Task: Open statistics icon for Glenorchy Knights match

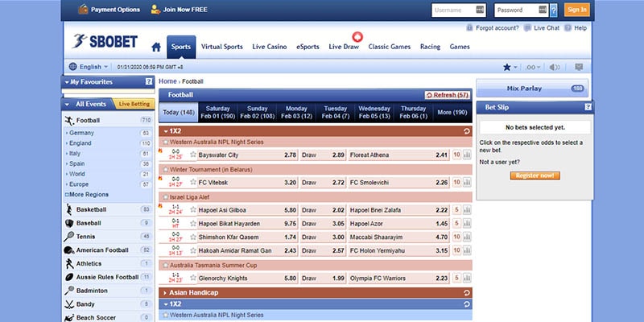Action: click(467, 278)
